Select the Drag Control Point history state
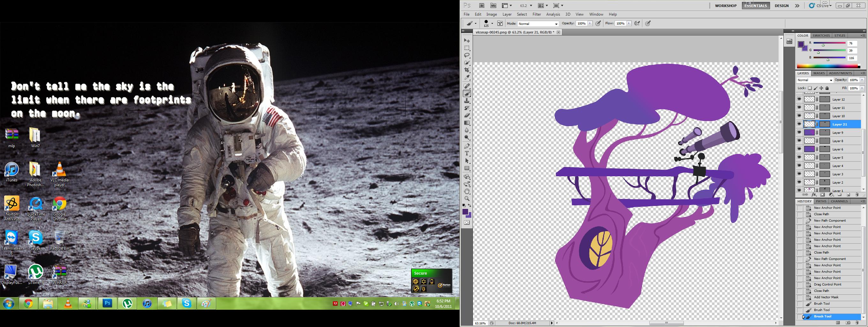 [x=829, y=285]
